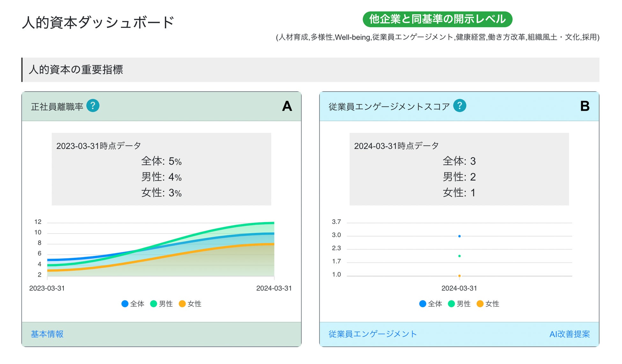622x364 pixels.
Task: Click the 2024-03-31時点データ summary box
Action: (x=459, y=169)
